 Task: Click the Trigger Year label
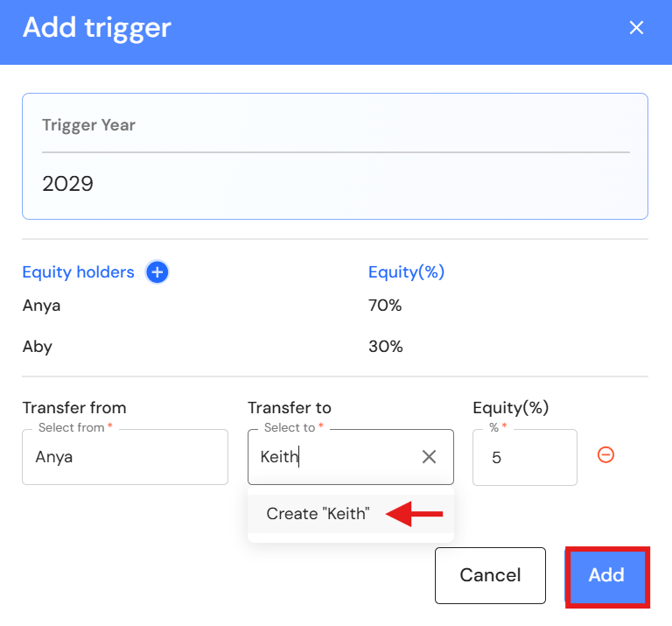(x=88, y=125)
